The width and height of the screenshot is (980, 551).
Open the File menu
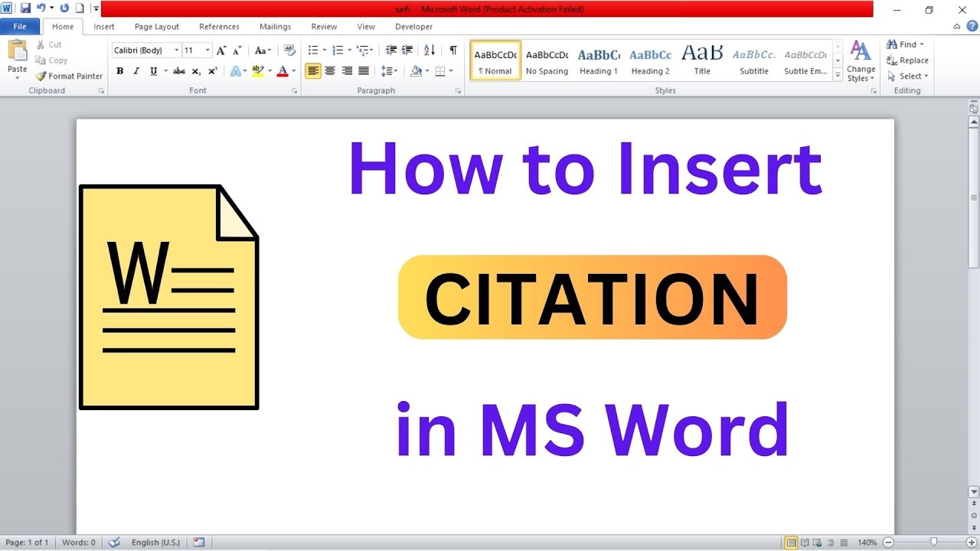(20, 27)
